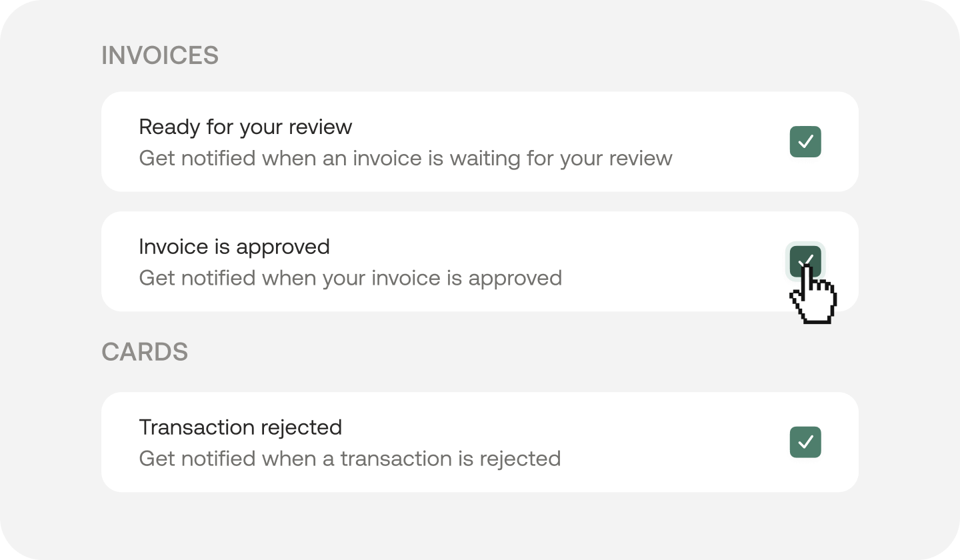Uncheck the Ready for your review checkbox
This screenshot has height=560, width=960.
805,142
